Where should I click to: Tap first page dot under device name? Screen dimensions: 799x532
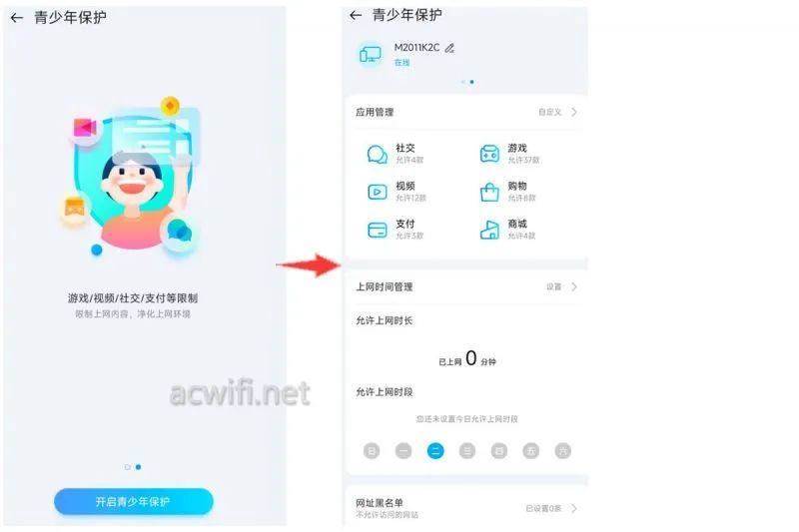[463, 82]
